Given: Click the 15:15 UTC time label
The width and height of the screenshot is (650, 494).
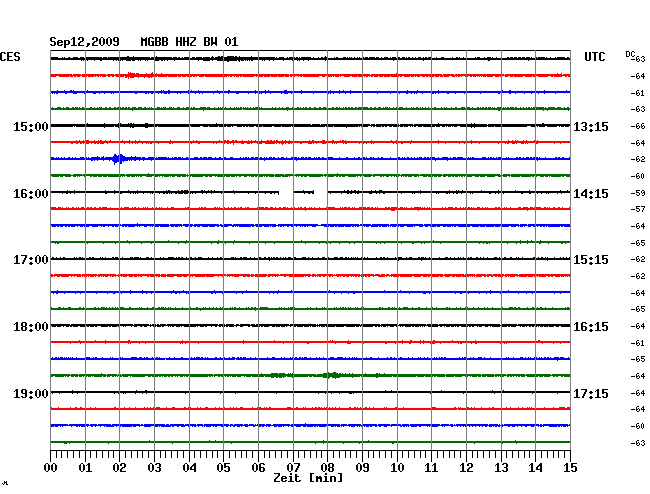Looking at the screenshot, I should click(591, 260).
